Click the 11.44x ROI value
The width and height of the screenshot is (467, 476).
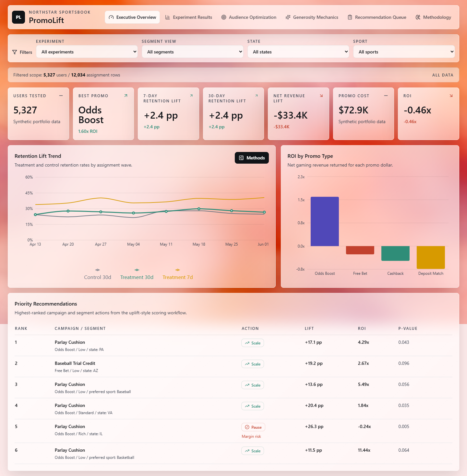point(364,450)
